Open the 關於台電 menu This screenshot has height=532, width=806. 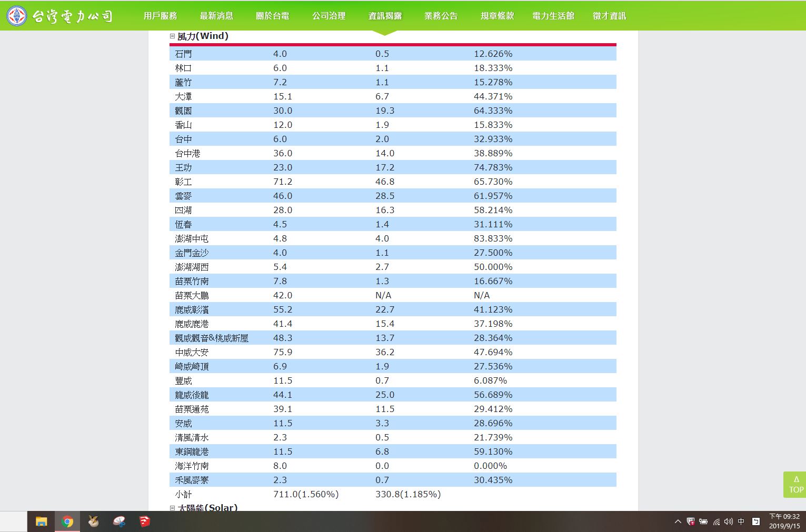click(x=273, y=16)
